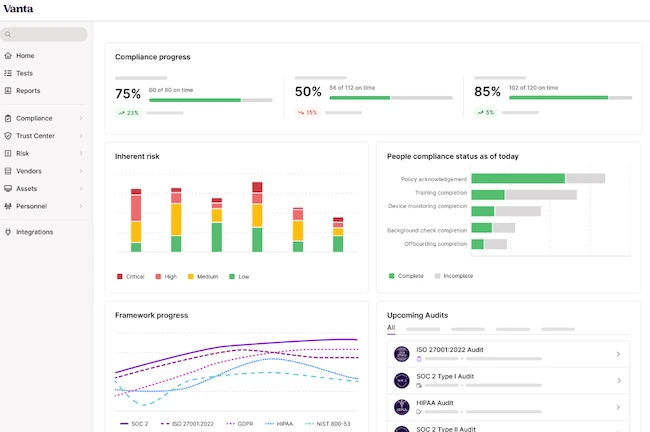Click the 50% compliance progress bar

click(391, 98)
